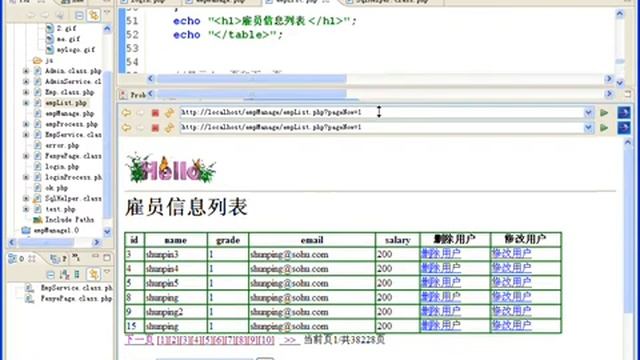Viewport: 640px width, 360px height.
Task: Expand the AdminService class tree node
Action: pos(26,82)
